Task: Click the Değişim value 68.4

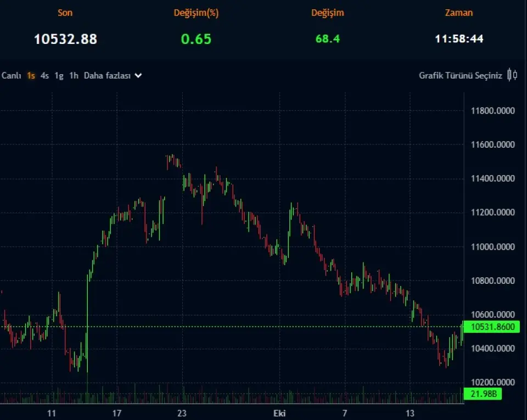Action: pos(327,39)
